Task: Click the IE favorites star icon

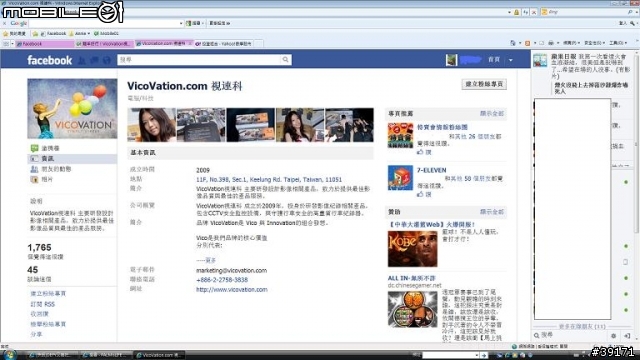Action: pyautogui.click(x=6, y=33)
